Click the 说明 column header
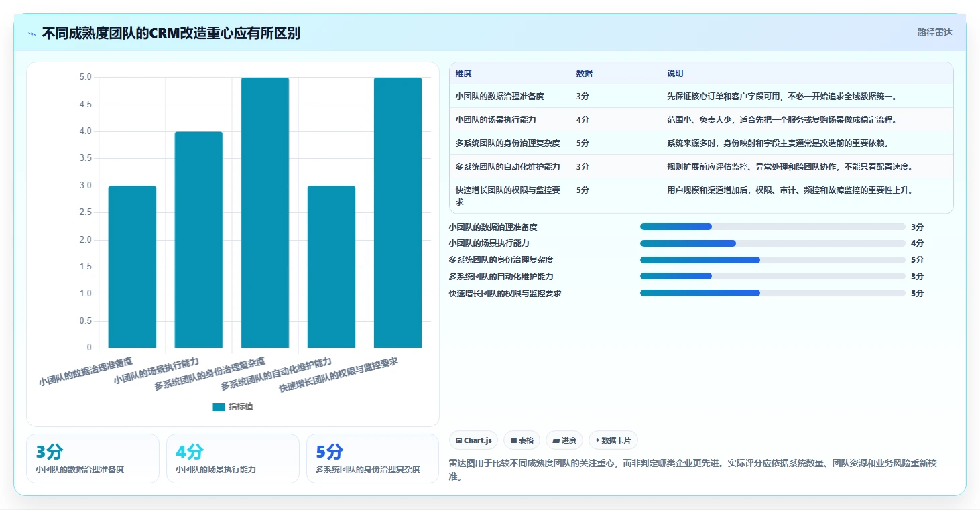 coord(675,74)
